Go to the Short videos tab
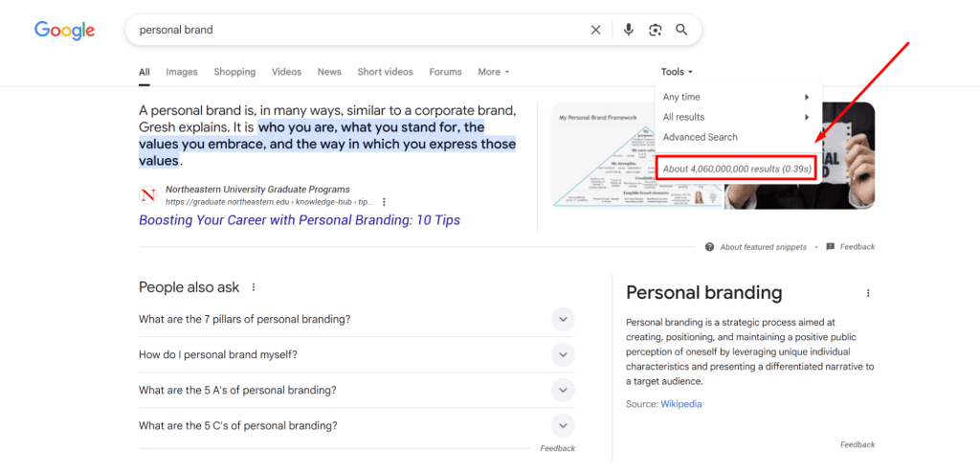 tap(385, 72)
